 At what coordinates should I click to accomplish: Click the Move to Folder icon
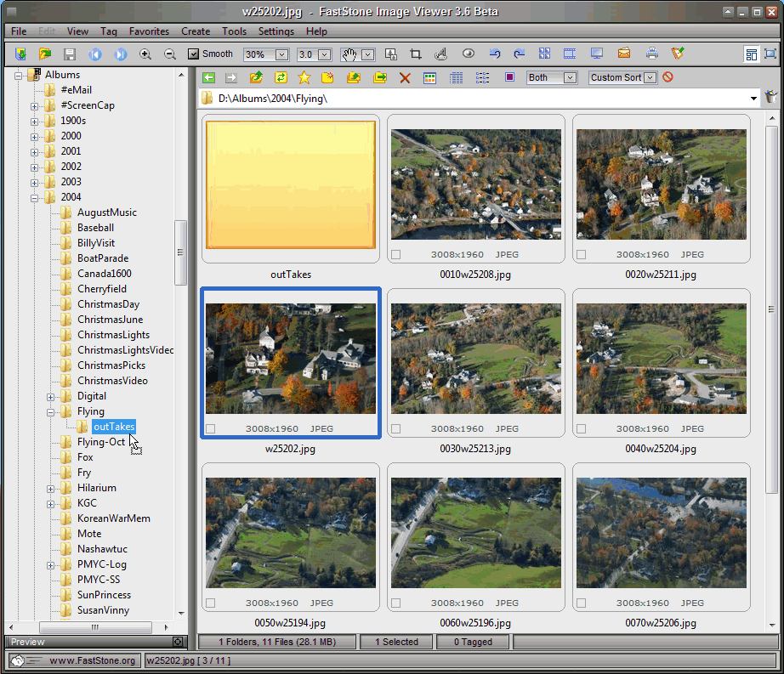[x=380, y=77]
